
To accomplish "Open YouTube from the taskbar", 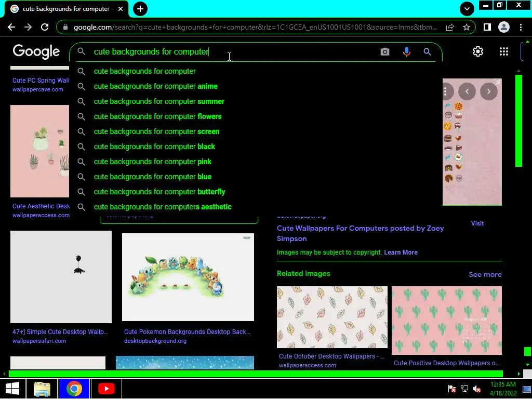I will [x=106, y=389].
